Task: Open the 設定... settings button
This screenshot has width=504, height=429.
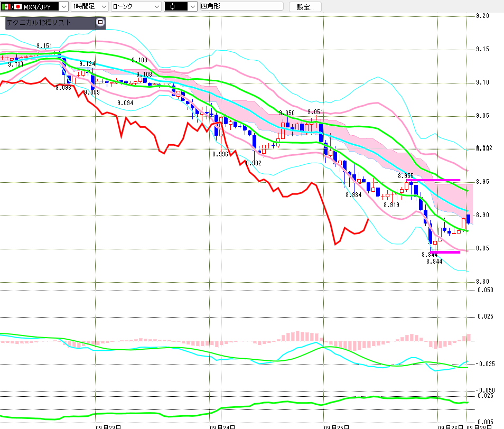Action: (x=305, y=7)
